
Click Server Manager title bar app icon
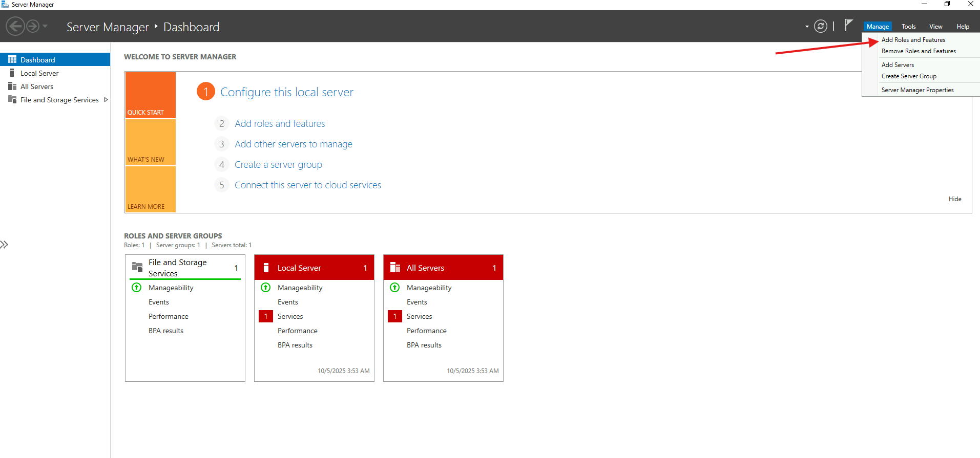(5, 4)
